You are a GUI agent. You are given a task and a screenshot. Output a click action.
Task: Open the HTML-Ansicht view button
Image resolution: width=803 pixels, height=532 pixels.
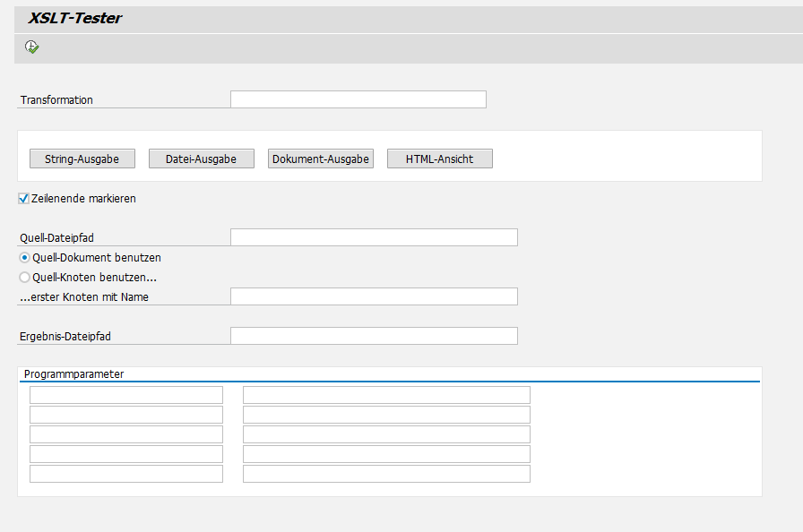[x=439, y=159]
